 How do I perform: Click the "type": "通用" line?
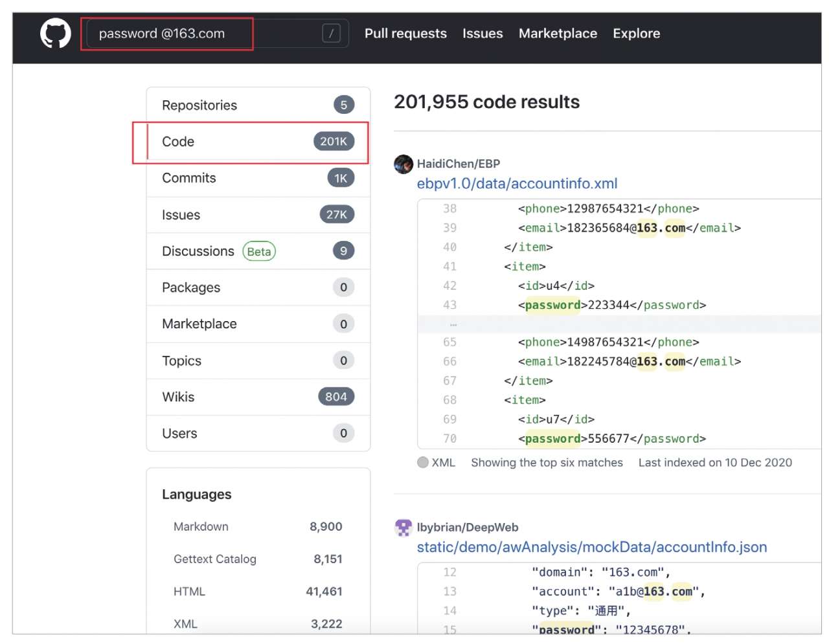tap(580, 611)
